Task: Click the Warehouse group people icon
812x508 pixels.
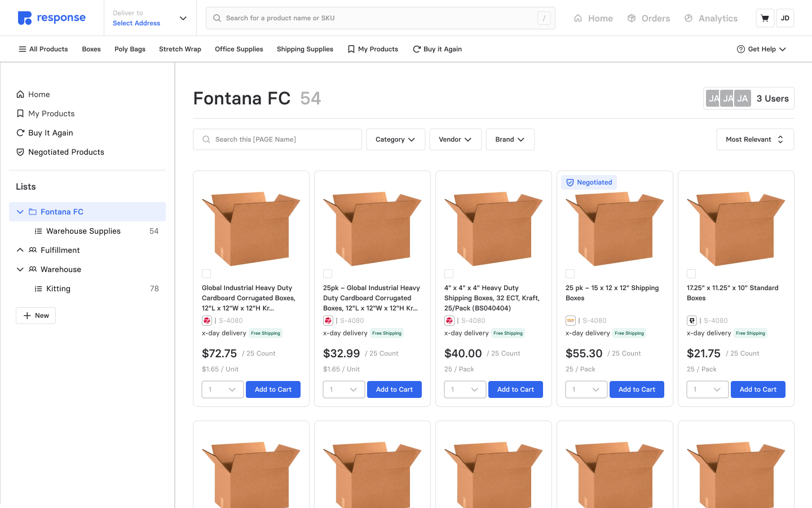Action: (33, 269)
